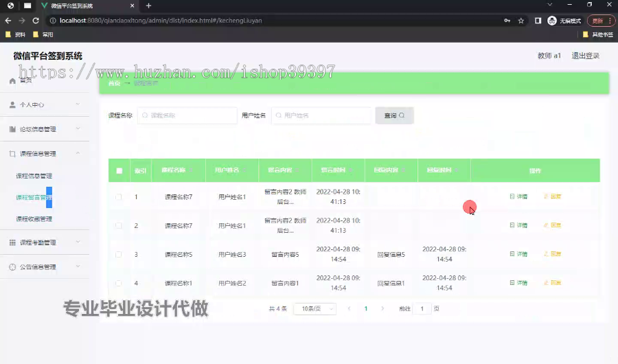Bookmark this page with the star icon
Viewport: 618px width, 364px height.
(521, 21)
